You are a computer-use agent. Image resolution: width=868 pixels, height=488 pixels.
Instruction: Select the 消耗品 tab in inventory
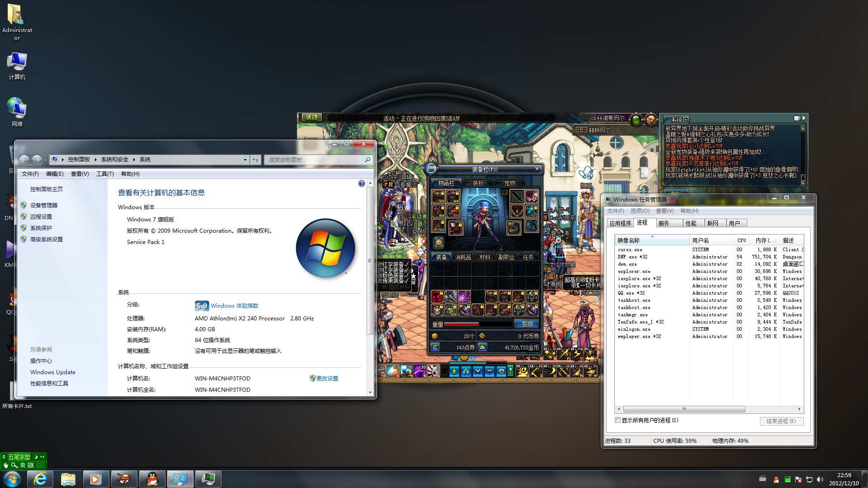point(463,257)
